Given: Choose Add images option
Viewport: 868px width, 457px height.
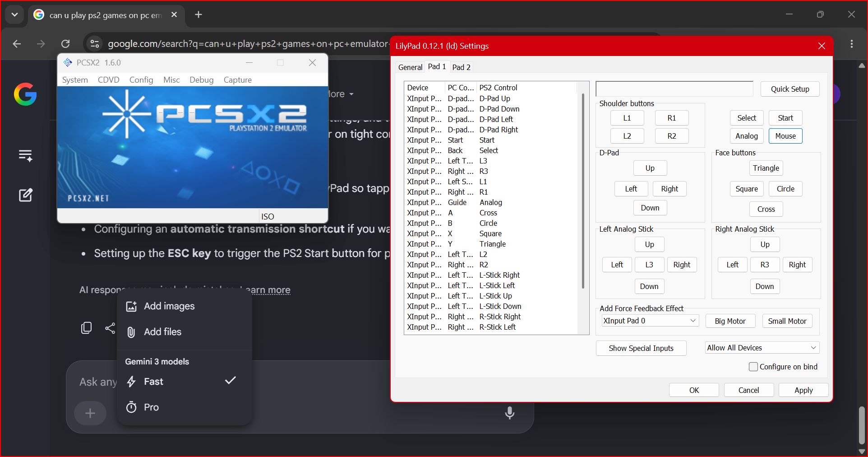Looking at the screenshot, I should point(184,306).
